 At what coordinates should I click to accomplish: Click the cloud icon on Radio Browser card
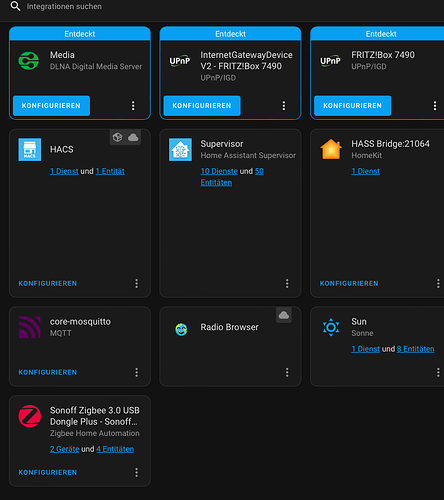pyautogui.click(x=284, y=315)
